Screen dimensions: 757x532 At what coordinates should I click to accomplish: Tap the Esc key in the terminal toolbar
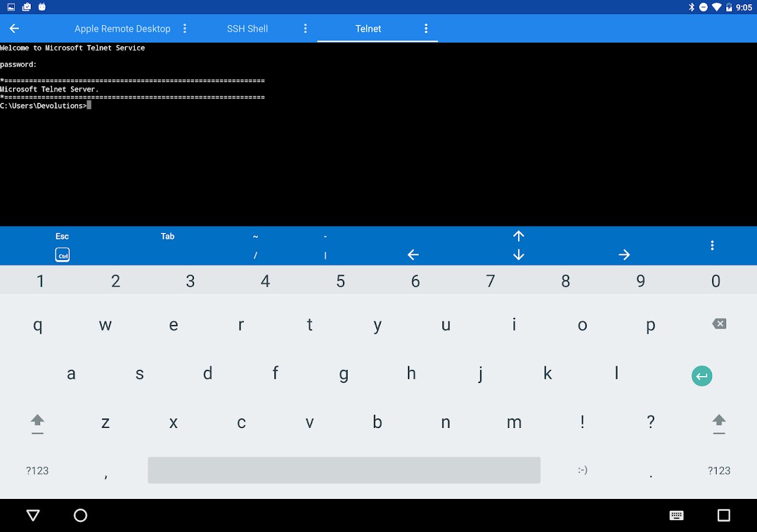(x=62, y=236)
